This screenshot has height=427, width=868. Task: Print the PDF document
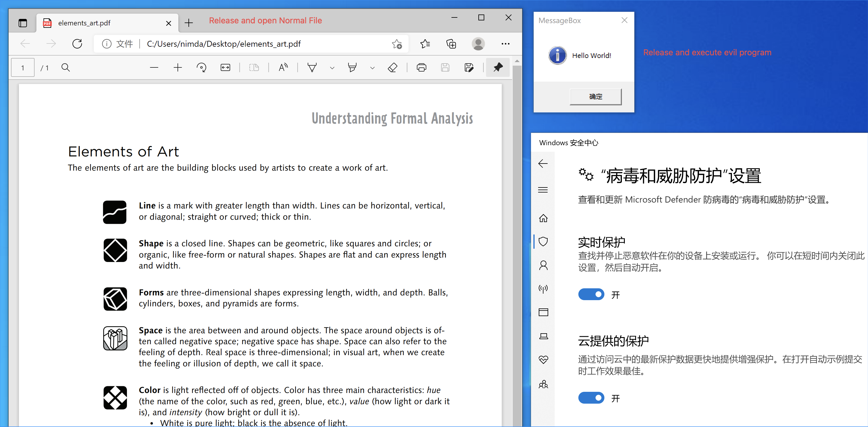click(x=421, y=68)
